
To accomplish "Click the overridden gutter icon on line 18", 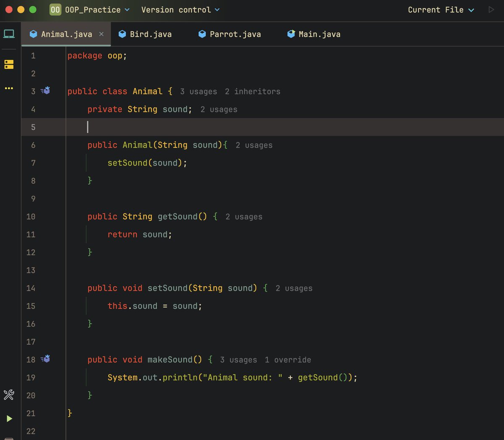I will [x=46, y=359].
